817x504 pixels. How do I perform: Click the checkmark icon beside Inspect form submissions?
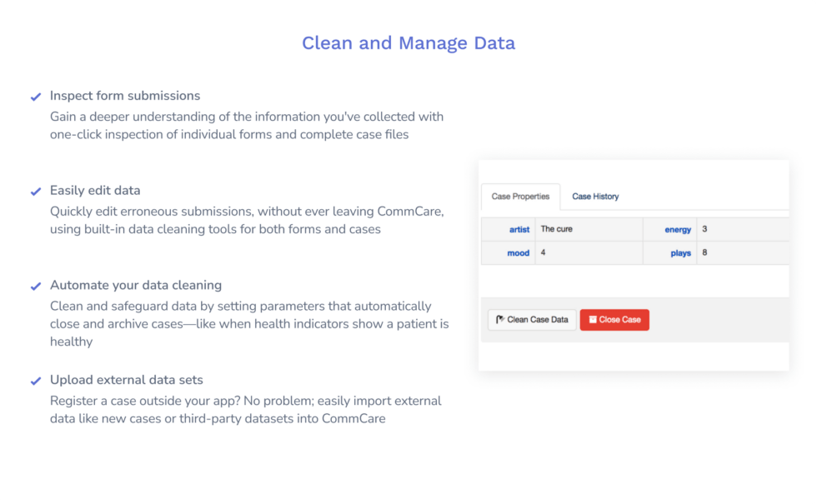[34, 96]
